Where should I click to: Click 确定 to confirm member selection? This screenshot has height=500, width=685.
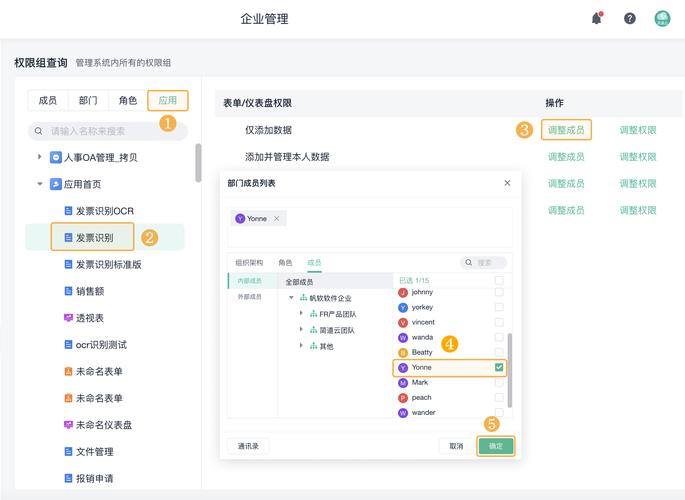(495, 446)
